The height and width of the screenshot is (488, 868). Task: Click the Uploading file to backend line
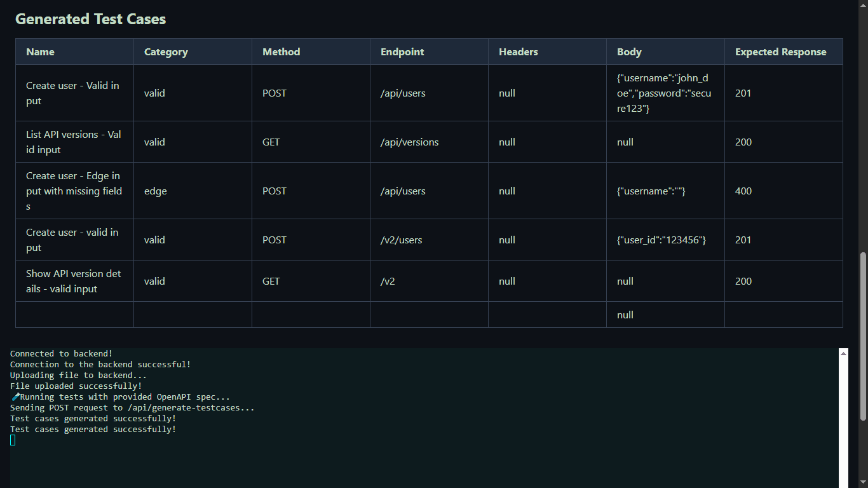coord(78,375)
